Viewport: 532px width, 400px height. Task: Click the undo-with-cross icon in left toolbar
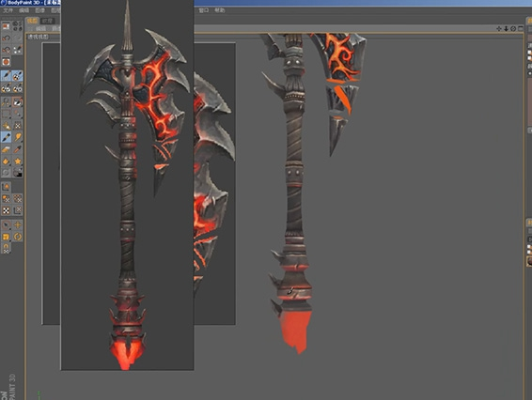tap(6, 50)
